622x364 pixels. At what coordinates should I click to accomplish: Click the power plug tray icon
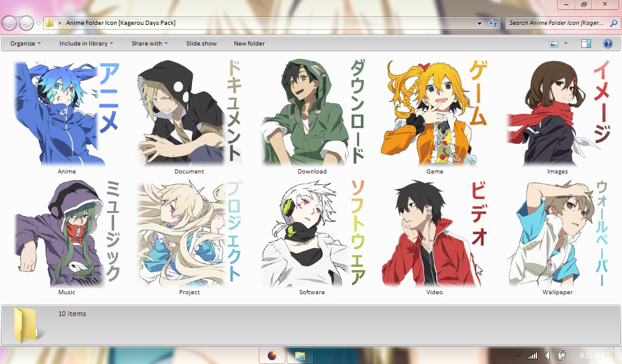[561, 356]
